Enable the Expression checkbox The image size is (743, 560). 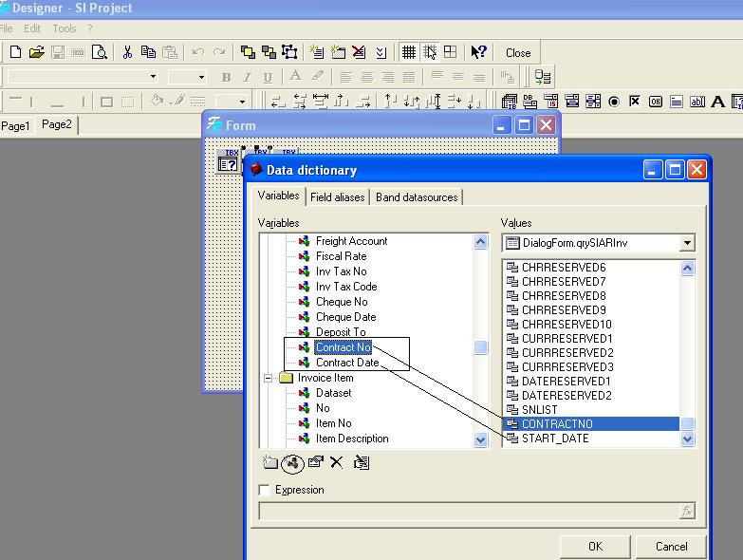point(265,490)
